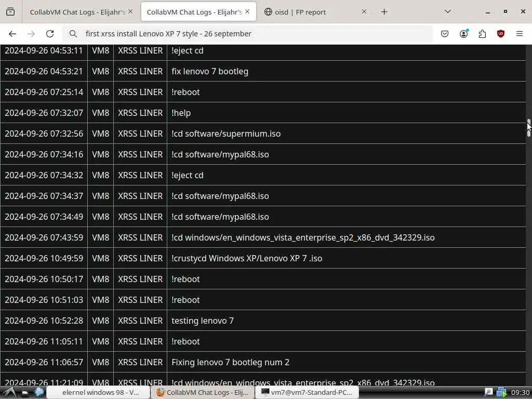Viewport: 532px width, 399px height.
Task: Reload the current page
Action: 50,34
